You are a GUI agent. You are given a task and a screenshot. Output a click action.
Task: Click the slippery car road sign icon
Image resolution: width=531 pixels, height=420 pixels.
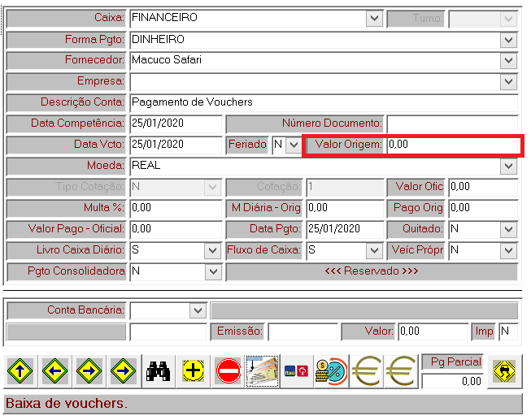505,371
